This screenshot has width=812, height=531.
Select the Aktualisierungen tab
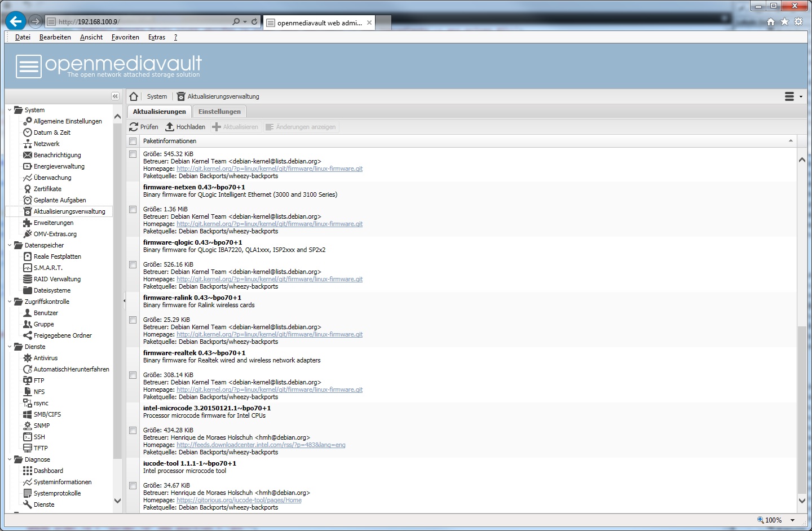pos(160,112)
